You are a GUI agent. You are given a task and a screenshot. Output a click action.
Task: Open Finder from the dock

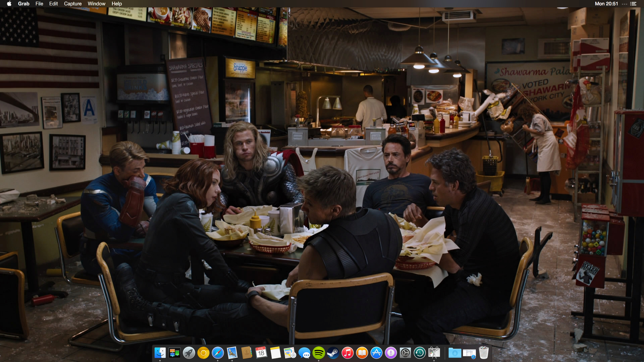[160, 353]
